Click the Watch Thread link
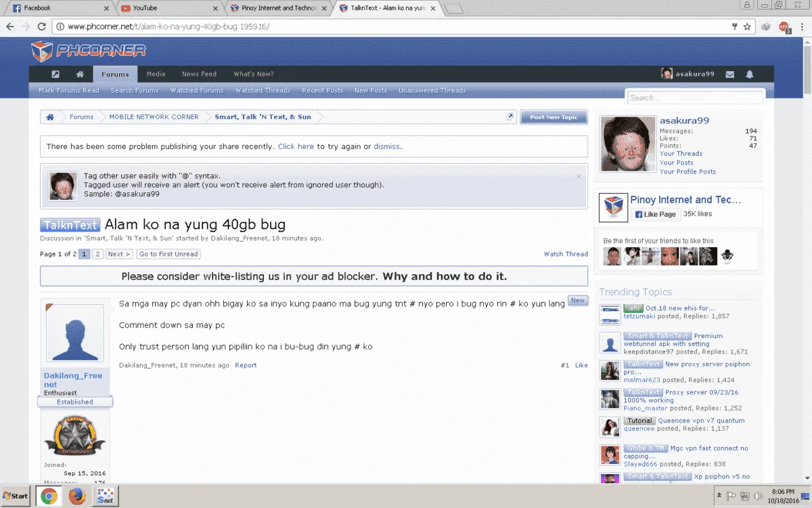The height and width of the screenshot is (508, 812). click(566, 254)
